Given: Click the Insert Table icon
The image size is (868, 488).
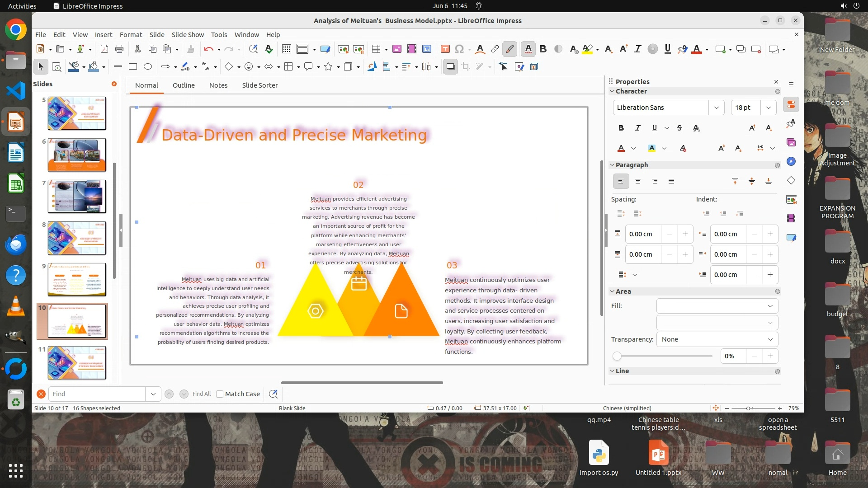Looking at the screenshot, I should tap(376, 49).
